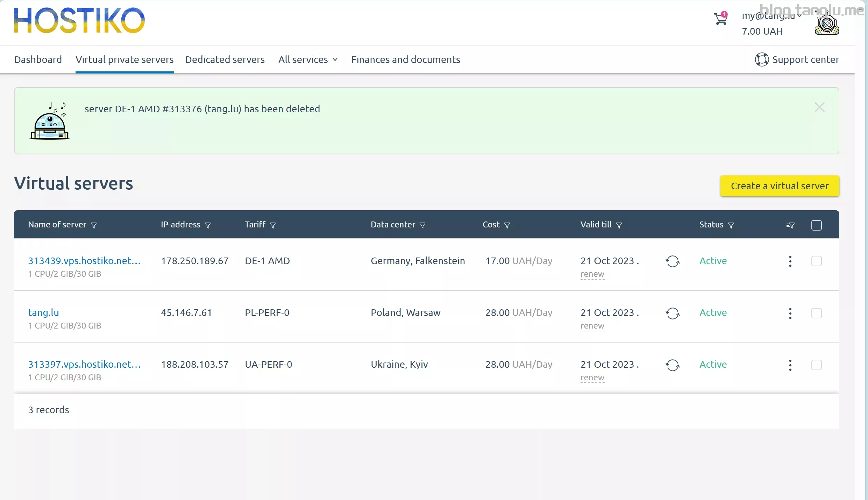Click IP address 45.146.7.61
Viewport: 868px width, 500px height.
186,312
